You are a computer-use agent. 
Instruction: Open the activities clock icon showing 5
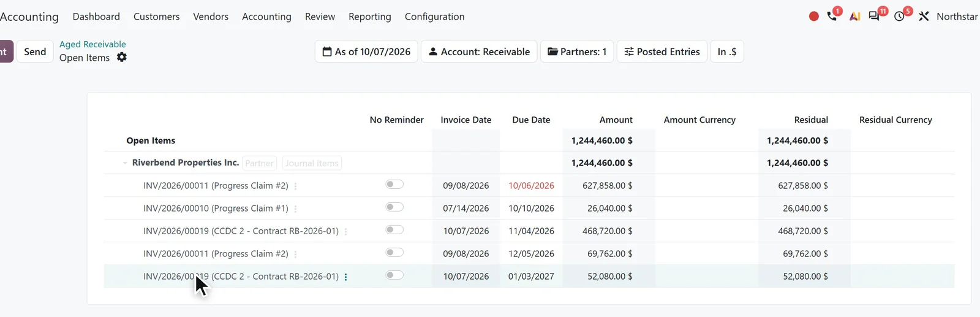pyautogui.click(x=899, y=17)
